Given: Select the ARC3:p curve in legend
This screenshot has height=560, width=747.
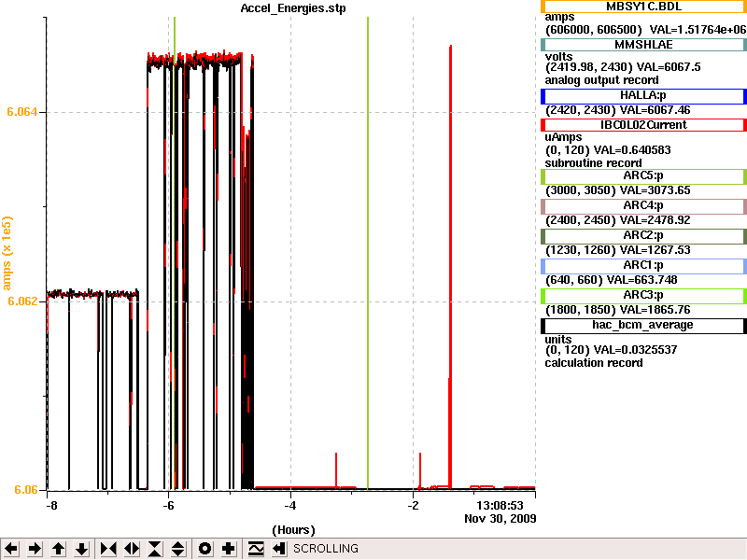Looking at the screenshot, I should [x=643, y=296].
